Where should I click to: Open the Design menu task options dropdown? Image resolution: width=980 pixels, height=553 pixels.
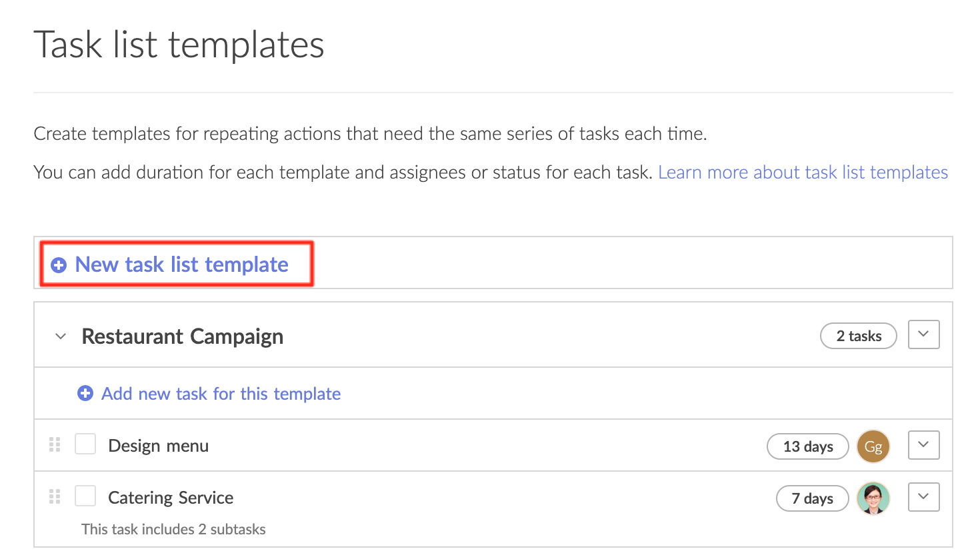coord(924,445)
